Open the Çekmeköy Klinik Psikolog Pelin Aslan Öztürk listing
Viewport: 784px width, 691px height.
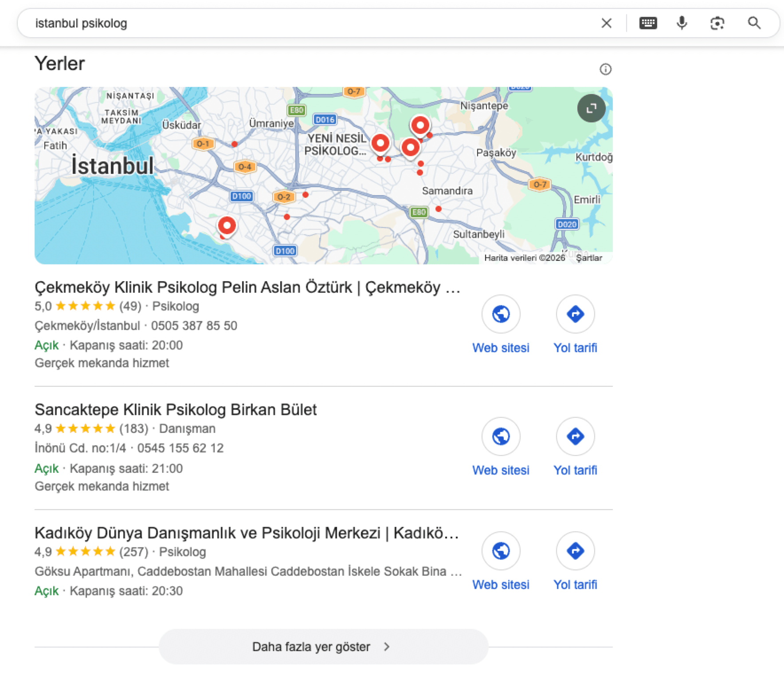click(x=247, y=287)
